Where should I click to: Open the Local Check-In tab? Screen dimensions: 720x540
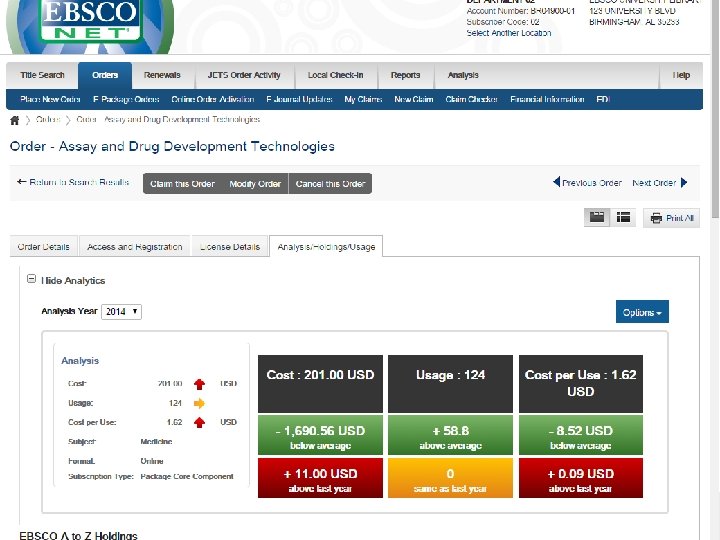click(336, 75)
